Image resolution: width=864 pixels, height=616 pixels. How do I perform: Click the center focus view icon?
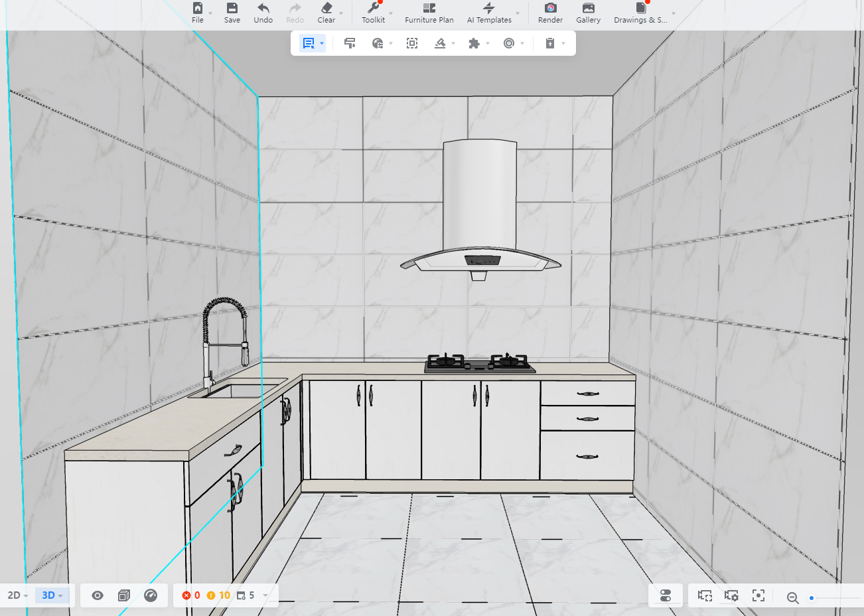pyautogui.click(x=758, y=595)
